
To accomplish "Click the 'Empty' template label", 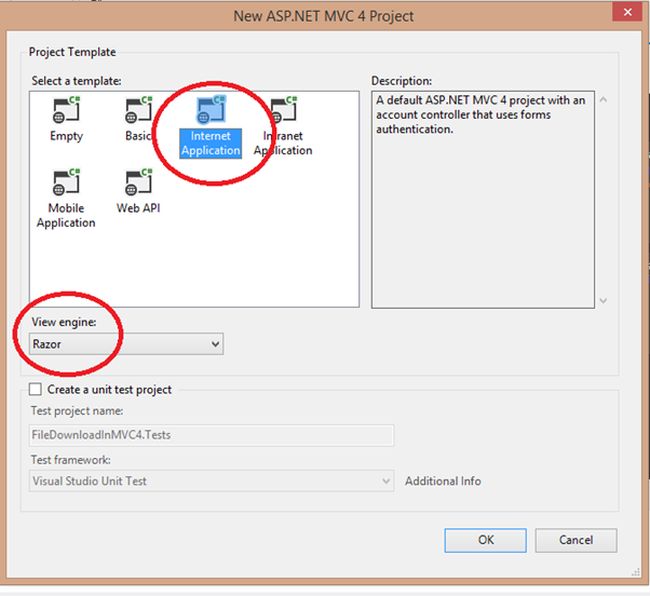I will pos(66,136).
